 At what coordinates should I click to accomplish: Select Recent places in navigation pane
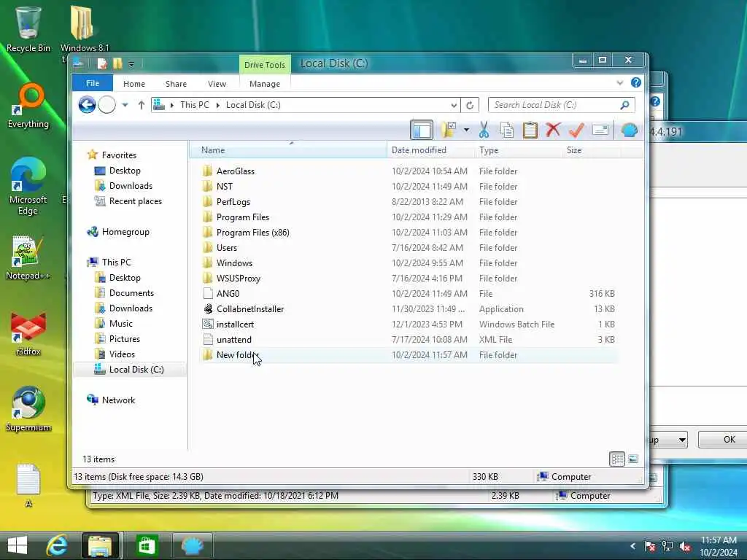coord(135,201)
